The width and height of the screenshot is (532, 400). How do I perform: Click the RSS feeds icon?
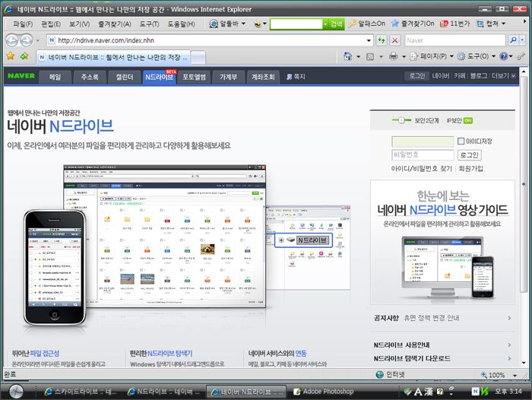tap(370, 56)
